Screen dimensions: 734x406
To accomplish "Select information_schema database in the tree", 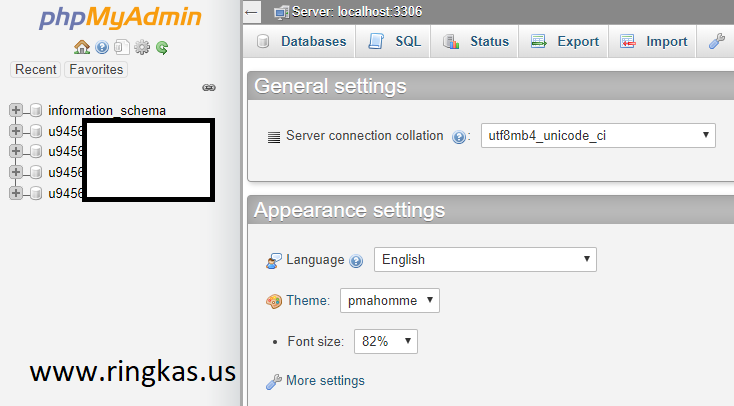I will pyautogui.click(x=107, y=111).
